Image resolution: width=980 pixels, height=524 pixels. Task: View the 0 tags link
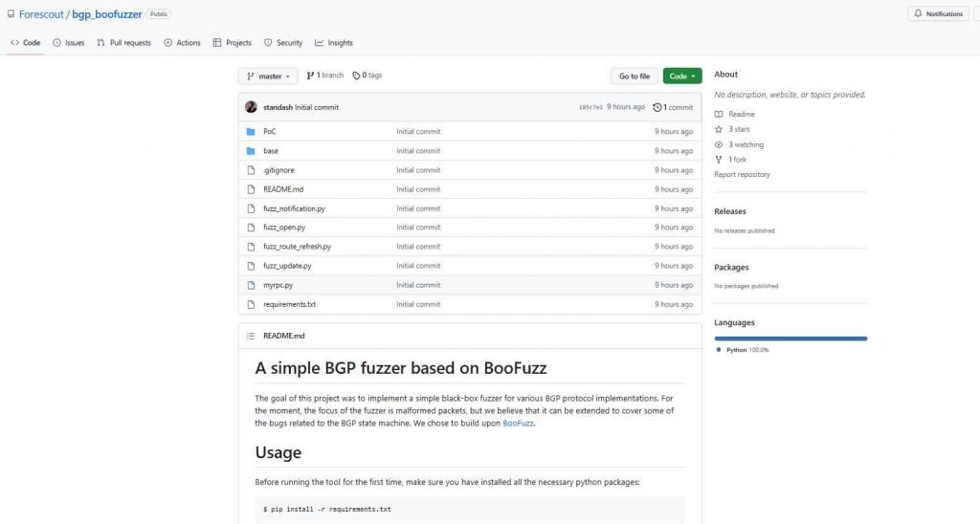click(x=367, y=75)
